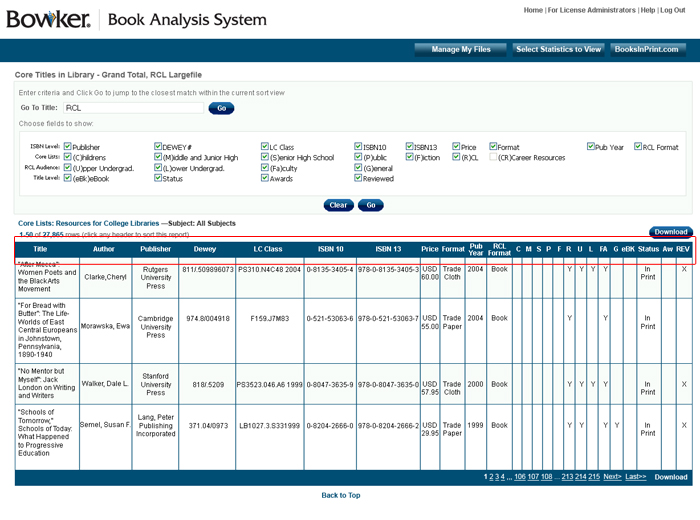Open Select Statistics to View tab
This screenshot has height=520, width=700.
[x=558, y=50]
